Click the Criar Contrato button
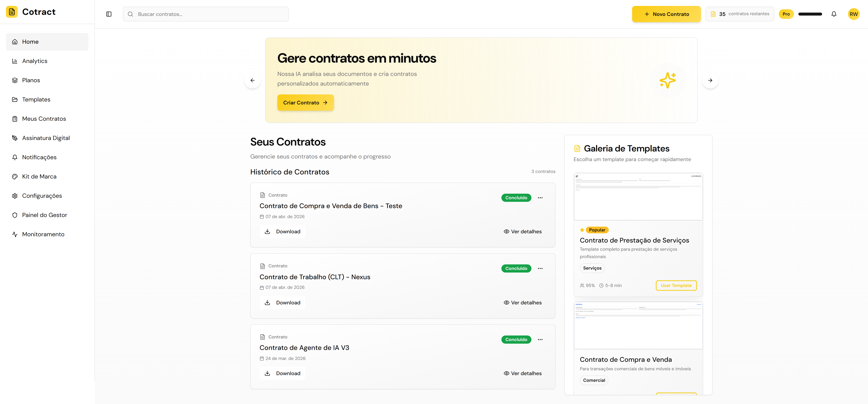Viewport: 868px width, 404px height. point(305,102)
